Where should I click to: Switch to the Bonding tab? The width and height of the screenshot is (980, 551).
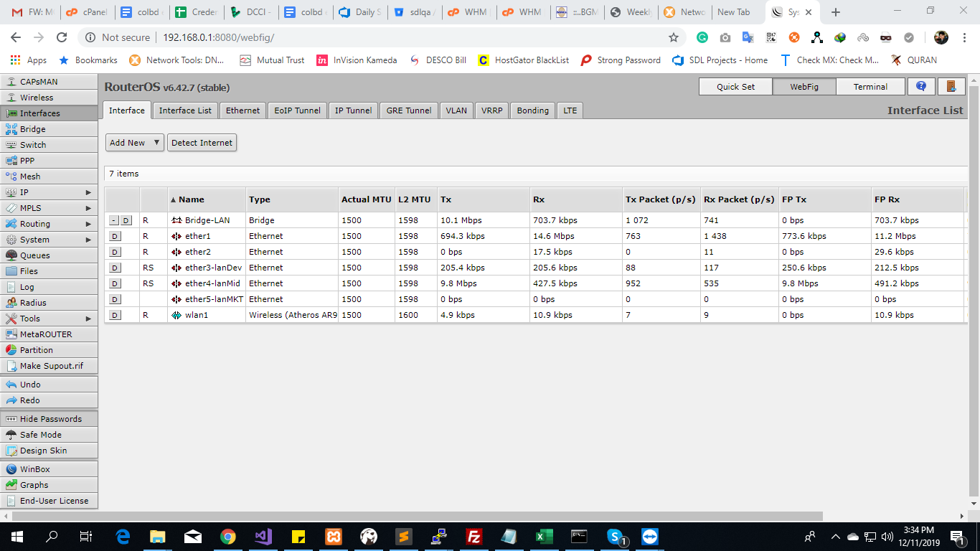pos(532,110)
